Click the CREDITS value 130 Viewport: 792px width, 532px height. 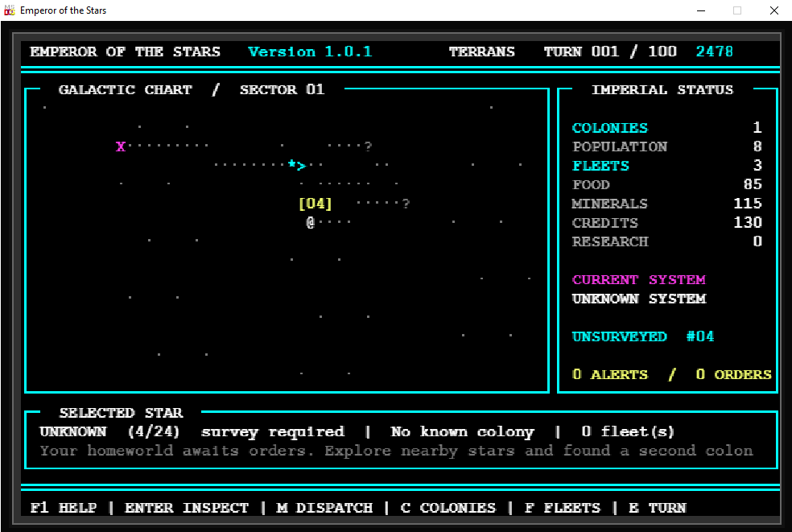coord(748,222)
